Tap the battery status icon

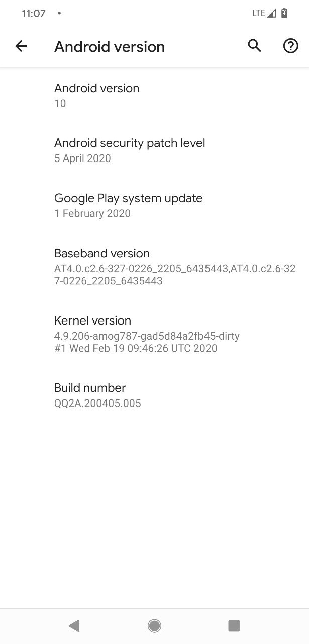click(x=284, y=13)
